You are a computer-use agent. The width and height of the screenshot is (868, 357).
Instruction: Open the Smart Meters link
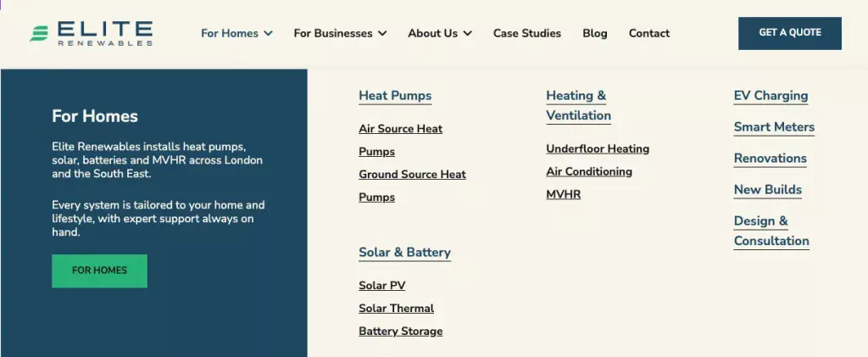tap(775, 127)
